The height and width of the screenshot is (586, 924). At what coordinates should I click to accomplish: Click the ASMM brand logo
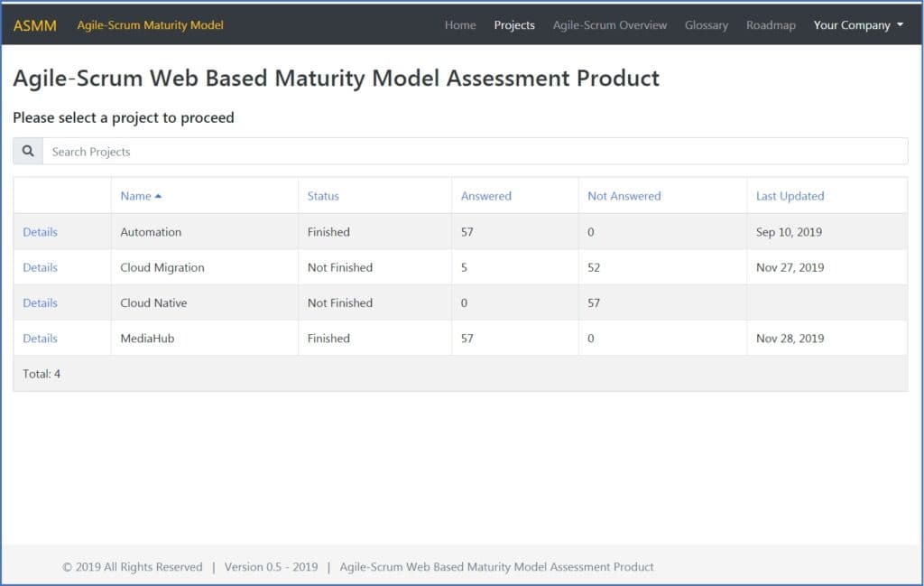tap(35, 25)
